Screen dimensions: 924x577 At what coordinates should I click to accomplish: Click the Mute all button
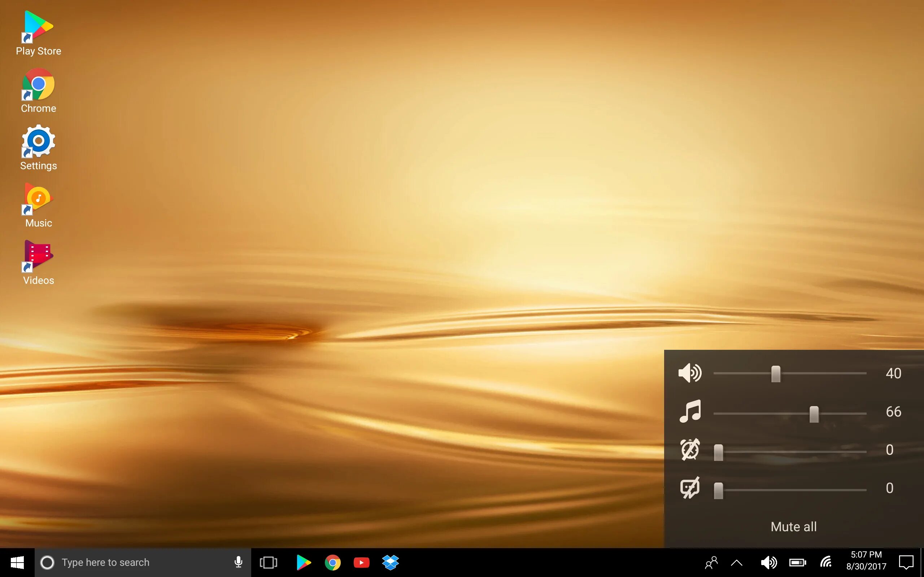tap(793, 527)
